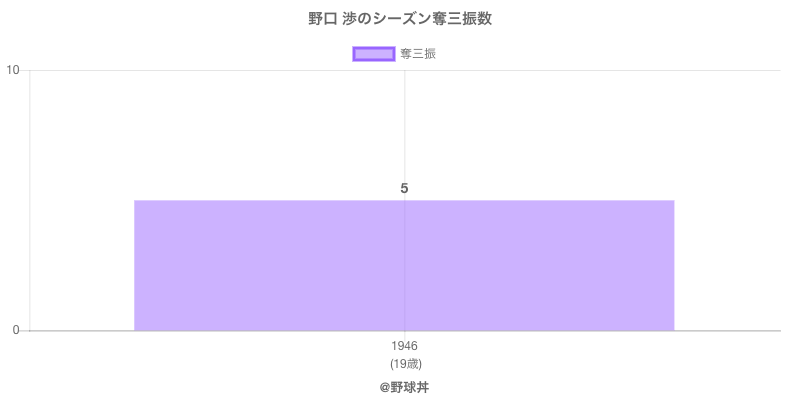The height and width of the screenshot is (400, 800).
Task: Click the vertical gridline above the 5 label
Action: pos(404,120)
